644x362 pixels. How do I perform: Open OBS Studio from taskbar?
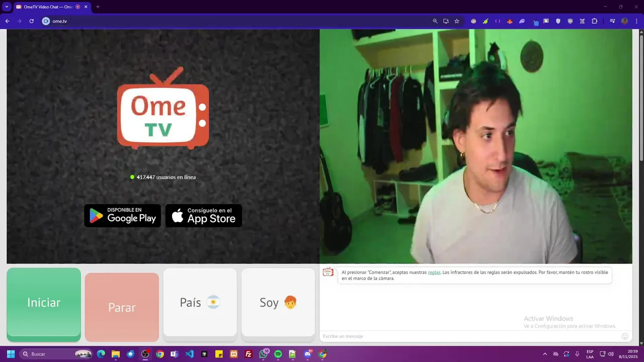[x=145, y=354]
